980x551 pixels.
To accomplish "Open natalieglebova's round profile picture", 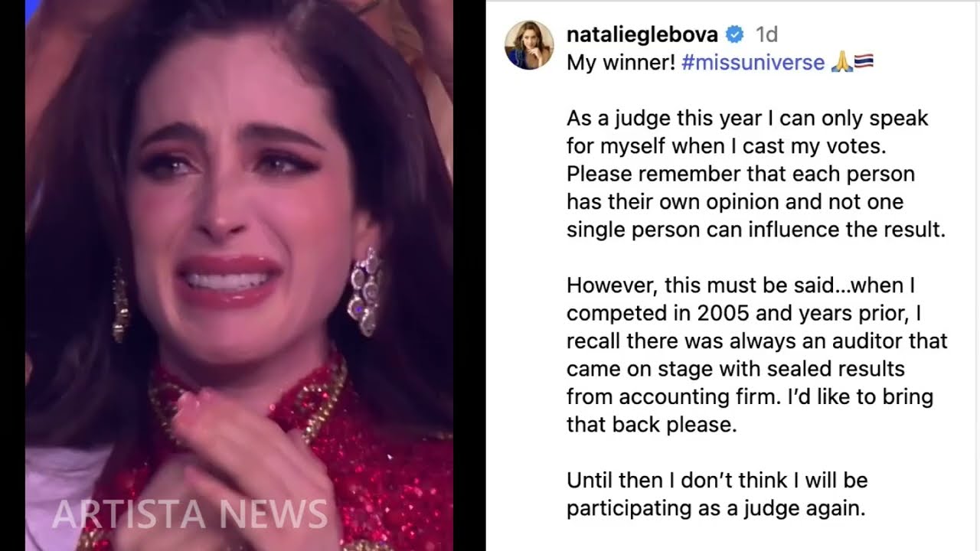I will coord(529,45).
